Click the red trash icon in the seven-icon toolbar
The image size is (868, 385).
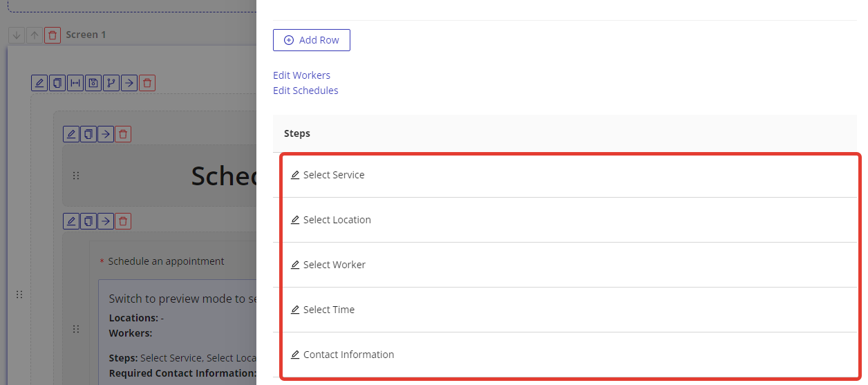[x=147, y=83]
